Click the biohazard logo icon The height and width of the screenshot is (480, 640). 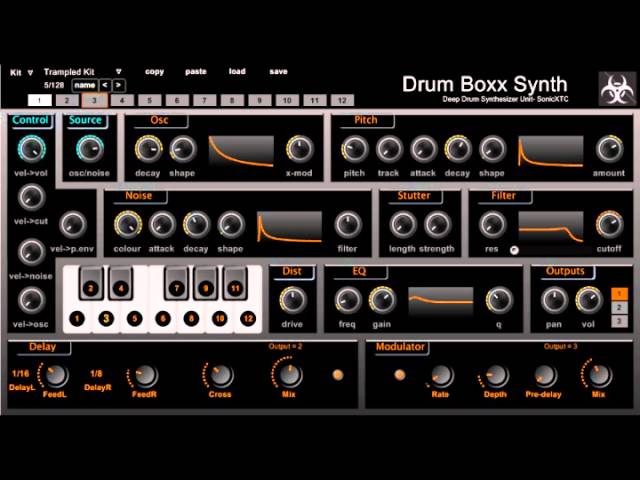pyautogui.click(x=617, y=89)
